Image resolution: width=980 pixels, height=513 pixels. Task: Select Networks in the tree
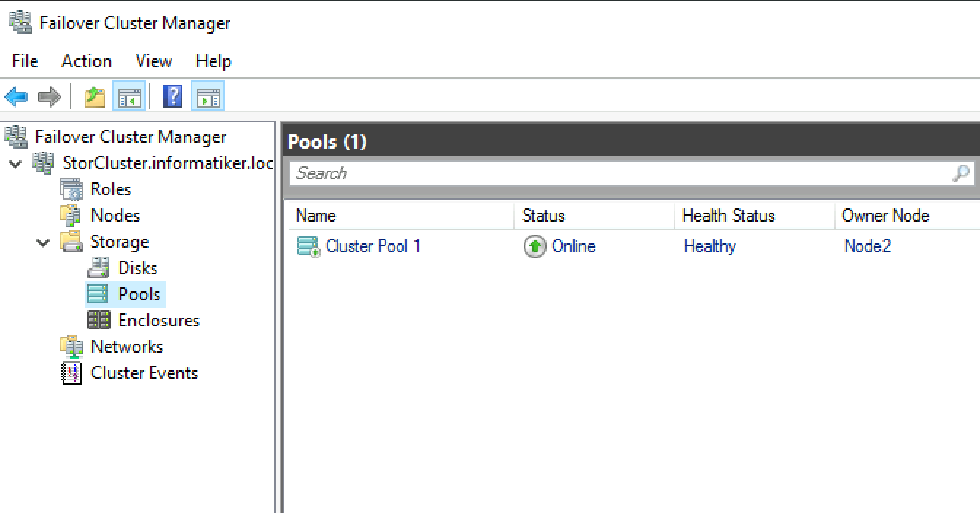(x=127, y=347)
